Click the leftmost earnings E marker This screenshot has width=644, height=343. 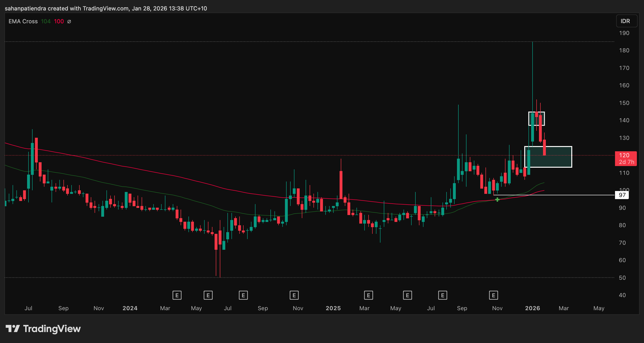coord(177,295)
